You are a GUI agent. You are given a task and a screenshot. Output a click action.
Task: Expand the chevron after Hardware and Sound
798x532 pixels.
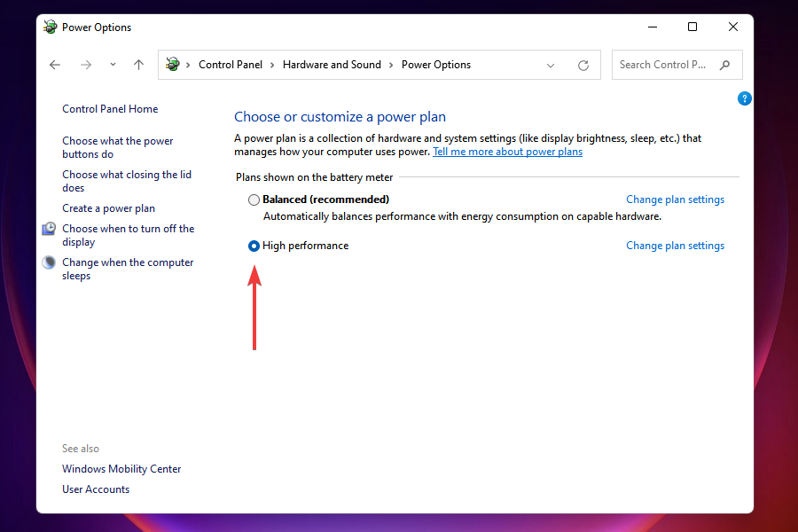pyautogui.click(x=391, y=65)
